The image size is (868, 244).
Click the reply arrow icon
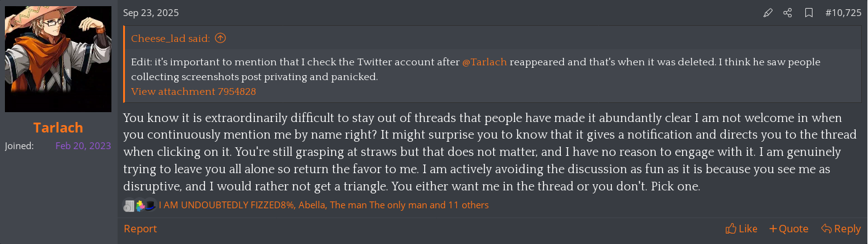click(x=827, y=229)
